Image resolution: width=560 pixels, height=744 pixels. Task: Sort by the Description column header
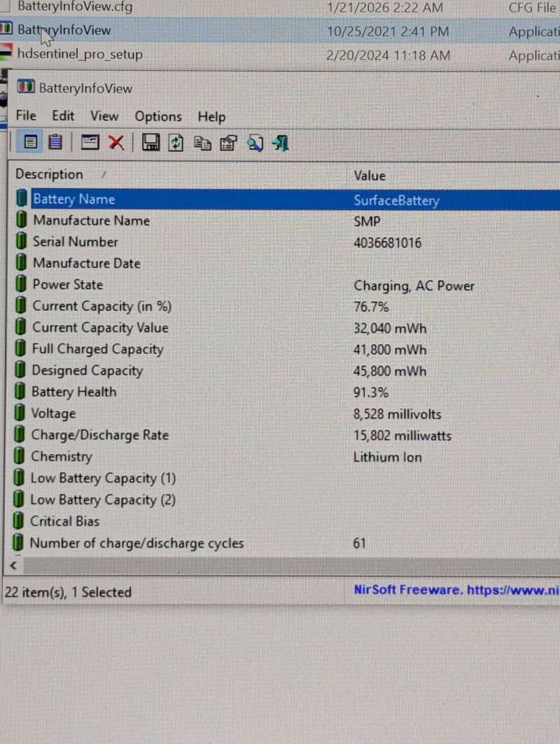(49, 174)
